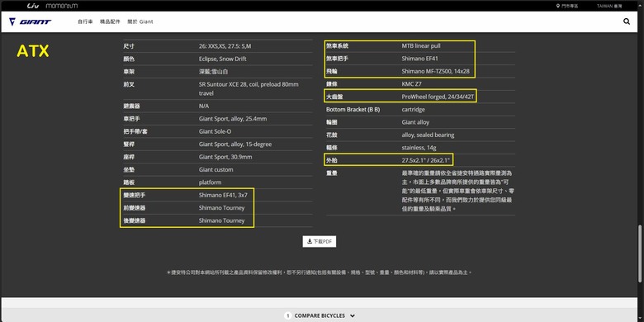Select TAIWAN region link
Image resolution: width=644 pixels, height=322 pixels.
pos(609,6)
